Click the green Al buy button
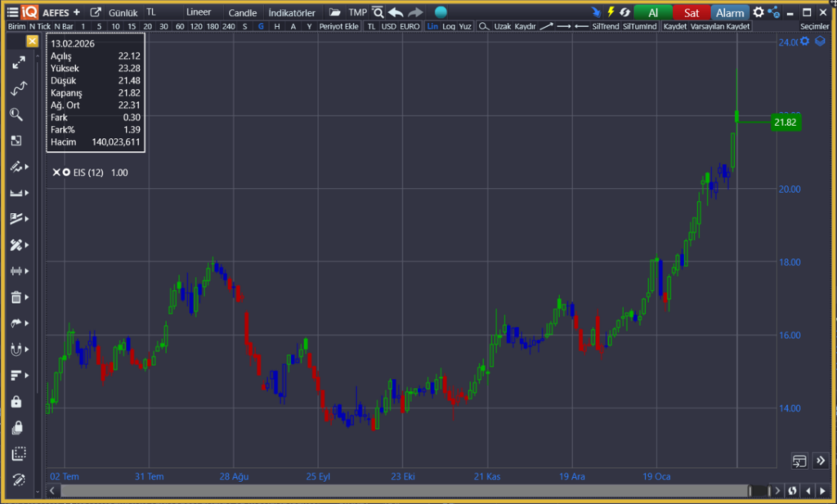Screen dimensions: 837x504 click(x=652, y=12)
